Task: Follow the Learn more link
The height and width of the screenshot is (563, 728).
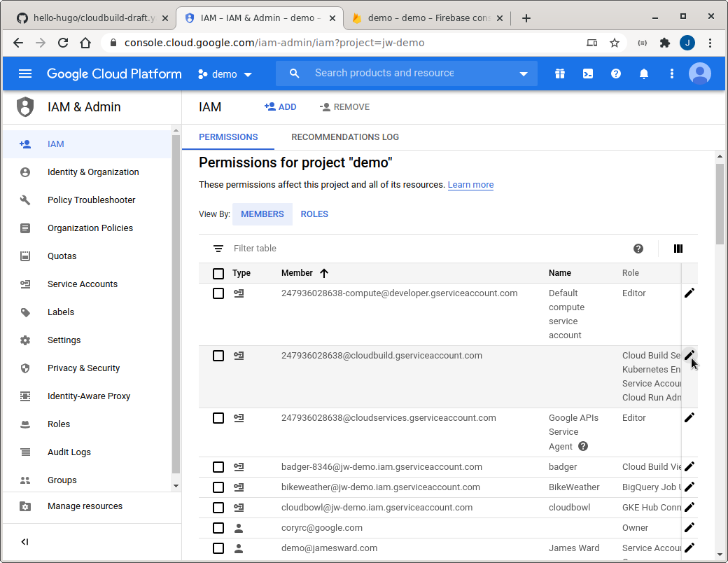Action: tap(470, 185)
